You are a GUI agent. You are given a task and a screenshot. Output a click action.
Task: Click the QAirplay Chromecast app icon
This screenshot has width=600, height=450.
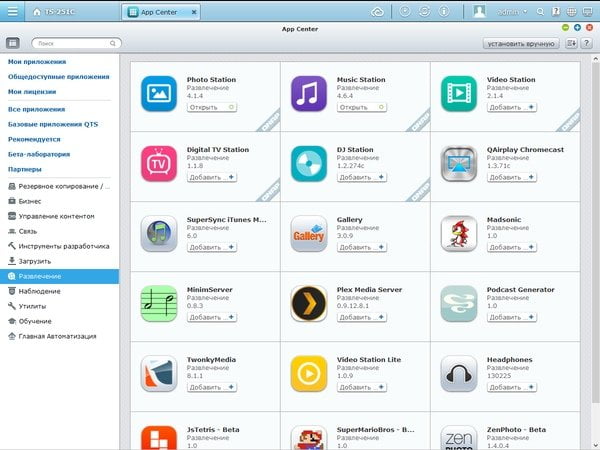(x=459, y=164)
